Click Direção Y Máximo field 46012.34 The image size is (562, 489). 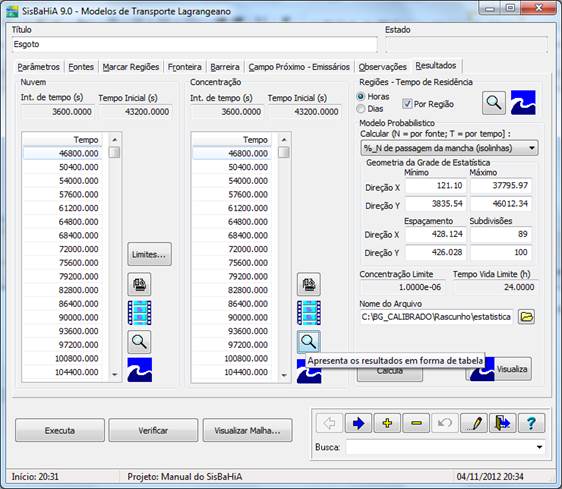[501, 204]
